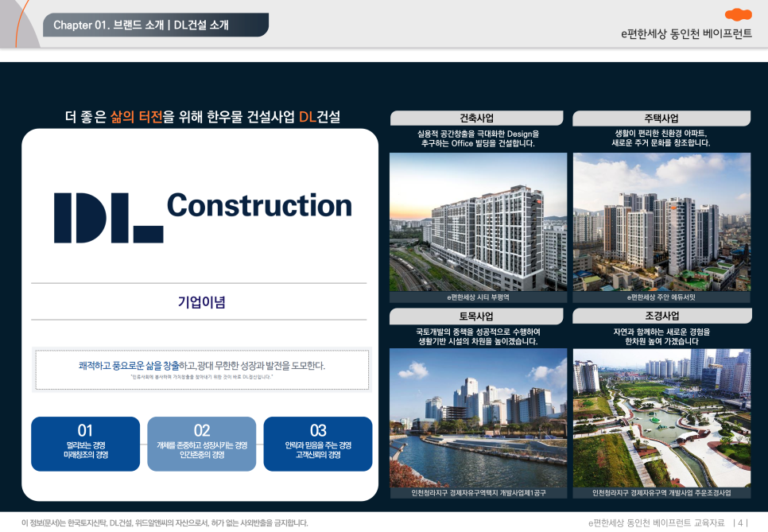Click the DL Construction logo
Image resolution: width=768 pixels, height=532 pixels.
click(203, 217)
